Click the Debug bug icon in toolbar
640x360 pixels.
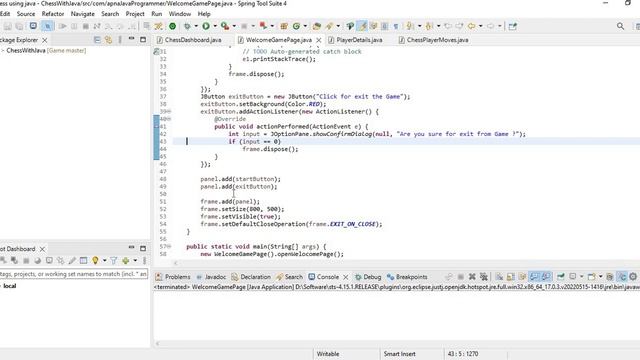coord(187,26)
